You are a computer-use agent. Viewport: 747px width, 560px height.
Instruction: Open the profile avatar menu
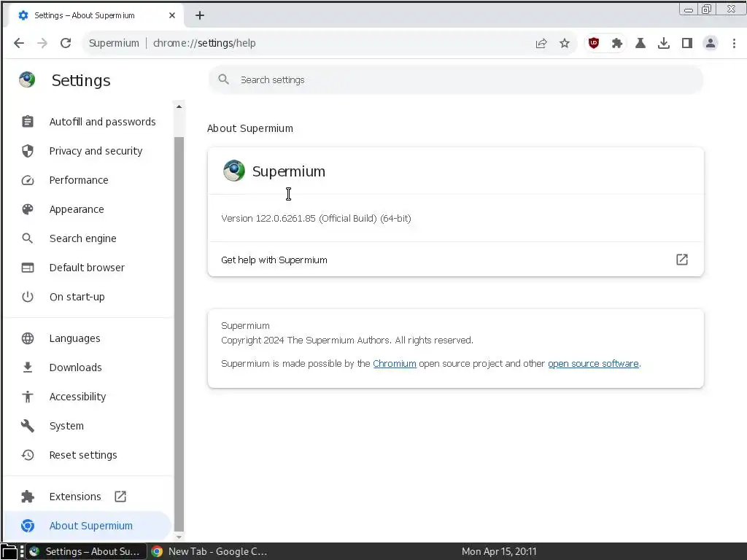point(711,43)
